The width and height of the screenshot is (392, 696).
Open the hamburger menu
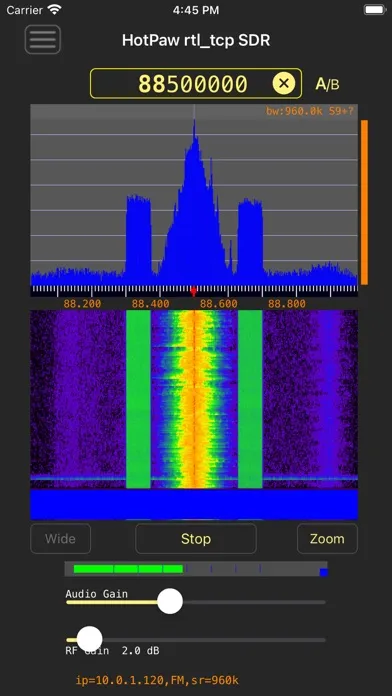43,40
